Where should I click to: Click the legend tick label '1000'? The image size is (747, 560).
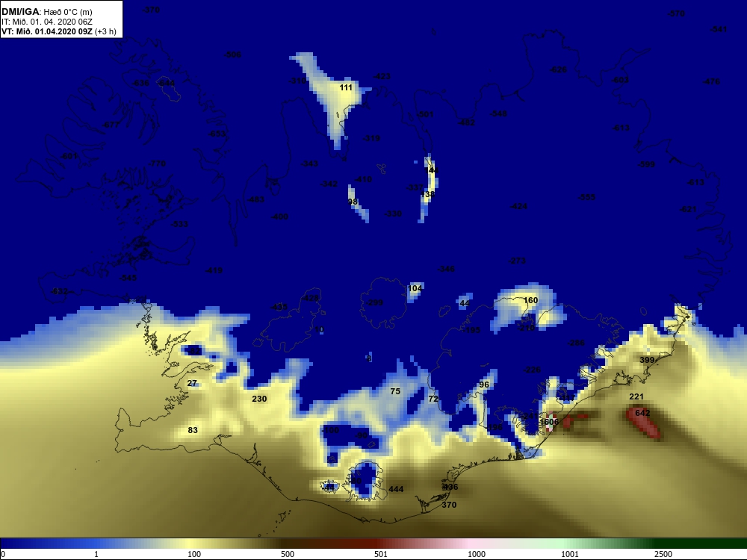(x=477, y=554)
